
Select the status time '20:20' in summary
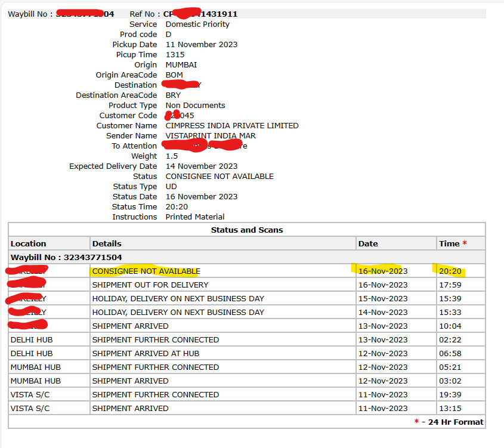click(177, 207)
